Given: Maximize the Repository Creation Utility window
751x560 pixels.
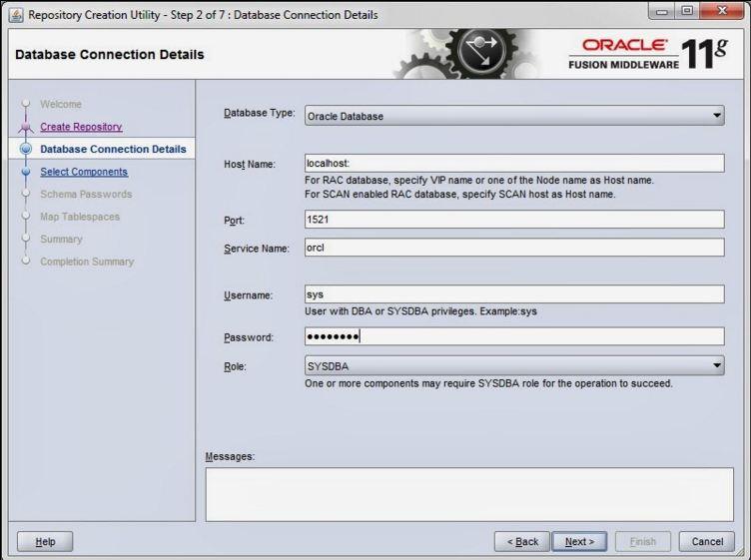Looking at the screenshot, I should [687, 12].
